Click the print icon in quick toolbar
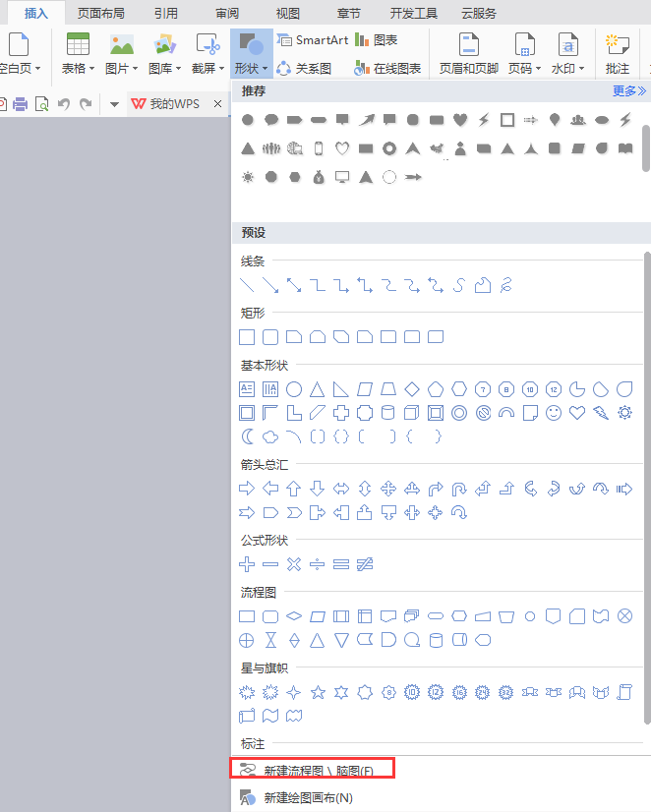Image resolution: width=651 pixels, height=812 pixels. (x=21, y=104)
